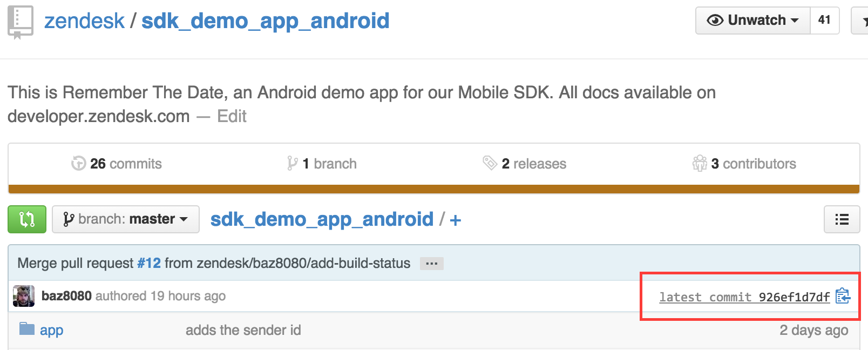Click the language color bar
The width and height of the screenshot is (868, 350).
(x=434, y=189)
